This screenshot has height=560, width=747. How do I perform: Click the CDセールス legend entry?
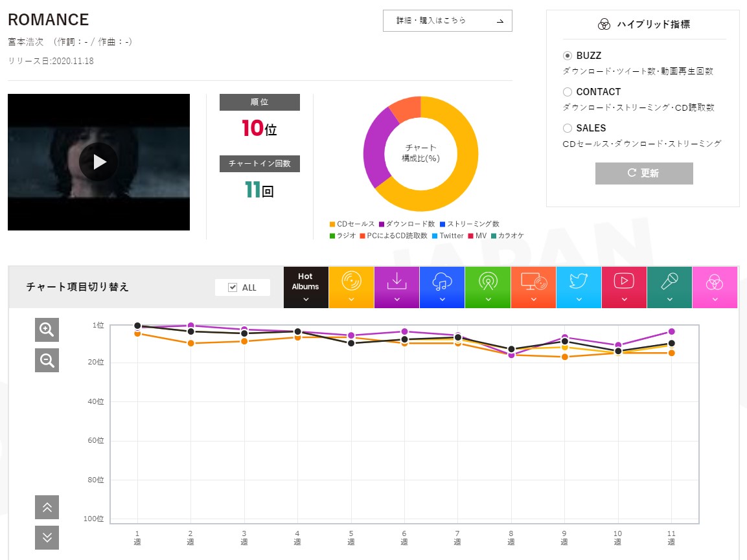pyautogui.click(x=352, y=224)
